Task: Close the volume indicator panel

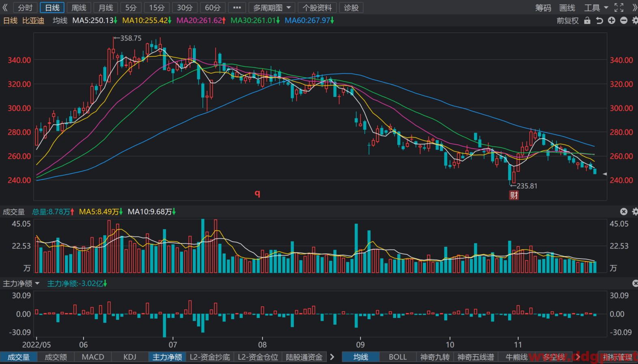Action: coord(624,212)
